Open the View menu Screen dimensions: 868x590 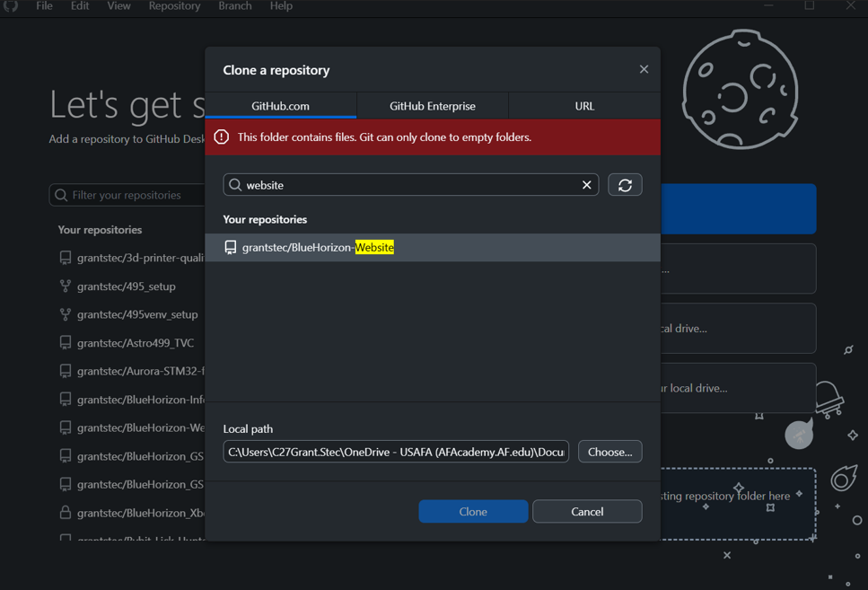118,6
